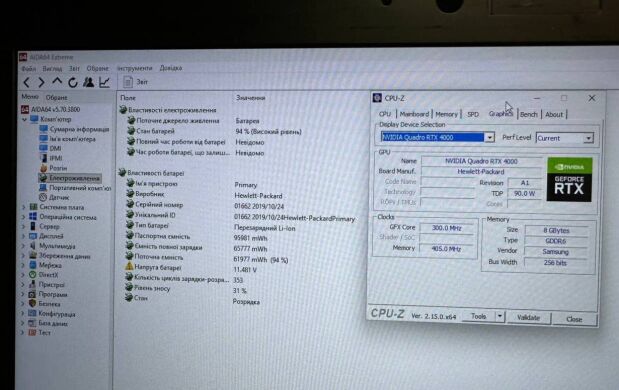Open the Інструменти menu
619x390 pixels.
point(135,68)
